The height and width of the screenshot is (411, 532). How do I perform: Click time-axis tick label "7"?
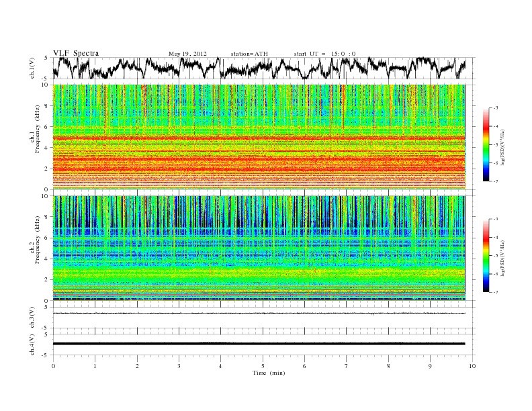347,366
